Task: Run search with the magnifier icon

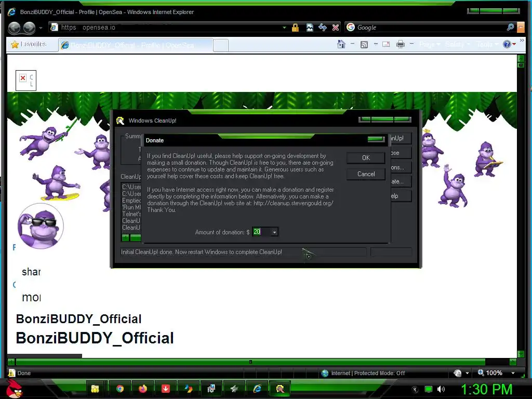Action: point(510,27)
